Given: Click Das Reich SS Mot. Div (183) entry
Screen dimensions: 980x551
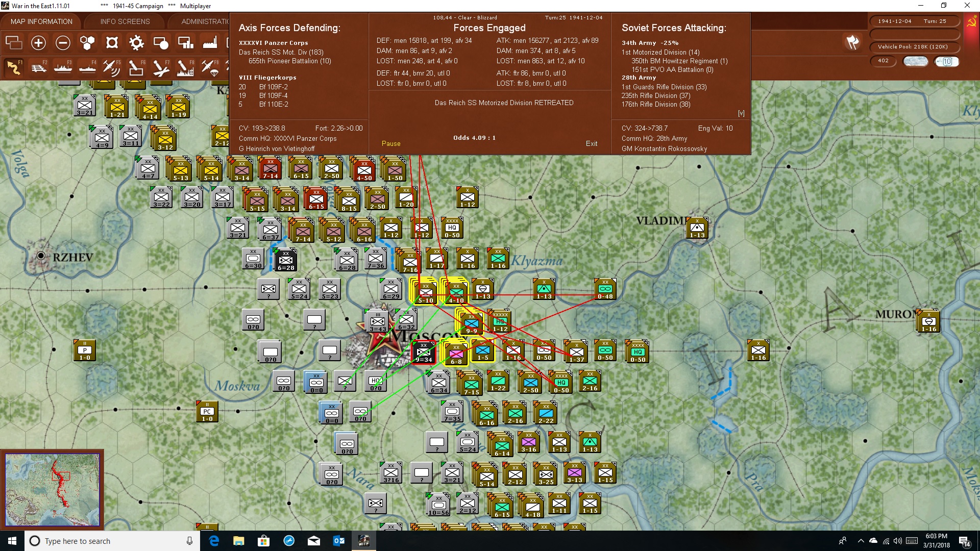Looking at the screenshot, I should [x=281, y=52].
